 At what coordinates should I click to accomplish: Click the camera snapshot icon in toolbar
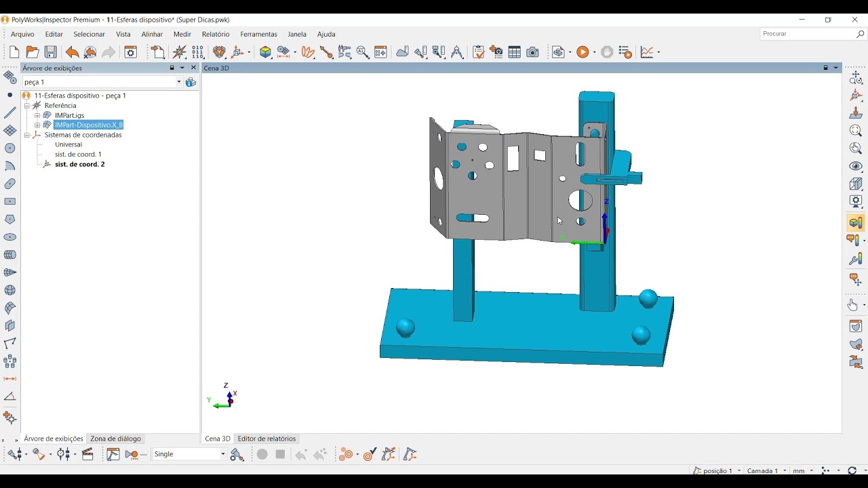point(533,52)
